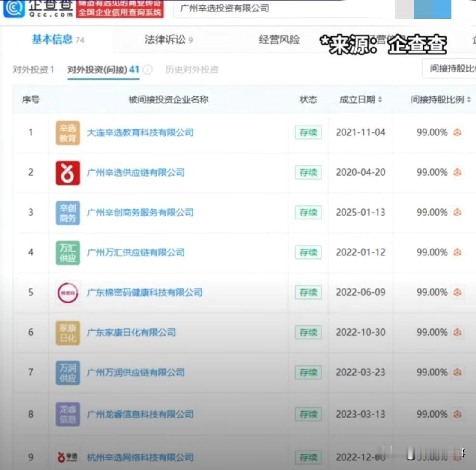Click the 被间接投资企业名称 column header
The image size is (476, 470).
tap(168, 99)
